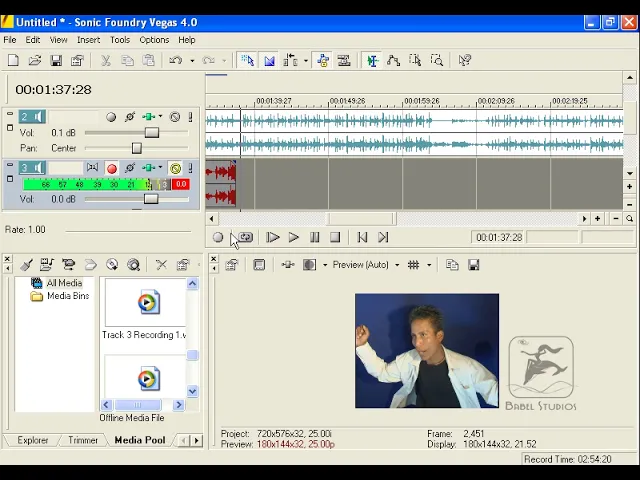Stop playback in transport bar
This screenshot has width=640, height=480.
[335, 237]
